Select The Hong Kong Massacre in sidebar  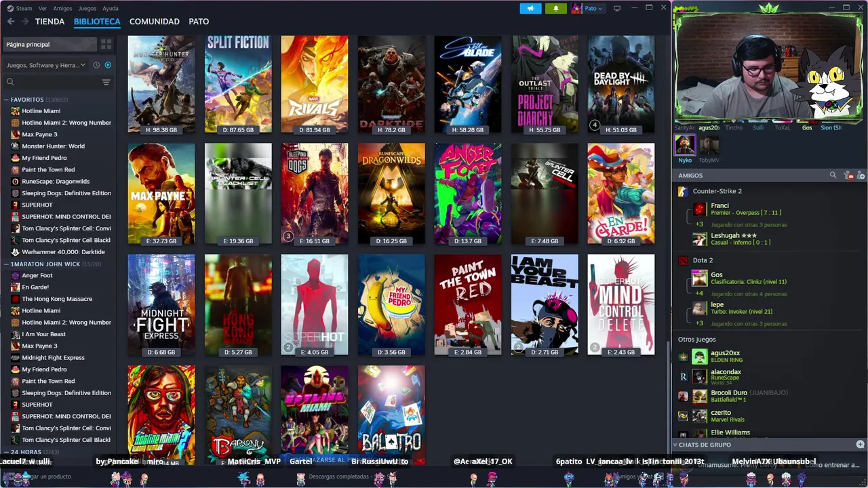click(59, 299)
